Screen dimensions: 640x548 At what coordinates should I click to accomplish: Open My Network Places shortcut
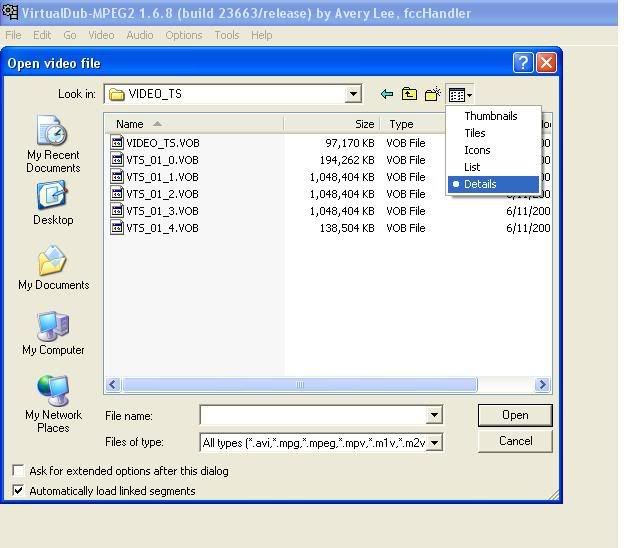coord(53,404)
